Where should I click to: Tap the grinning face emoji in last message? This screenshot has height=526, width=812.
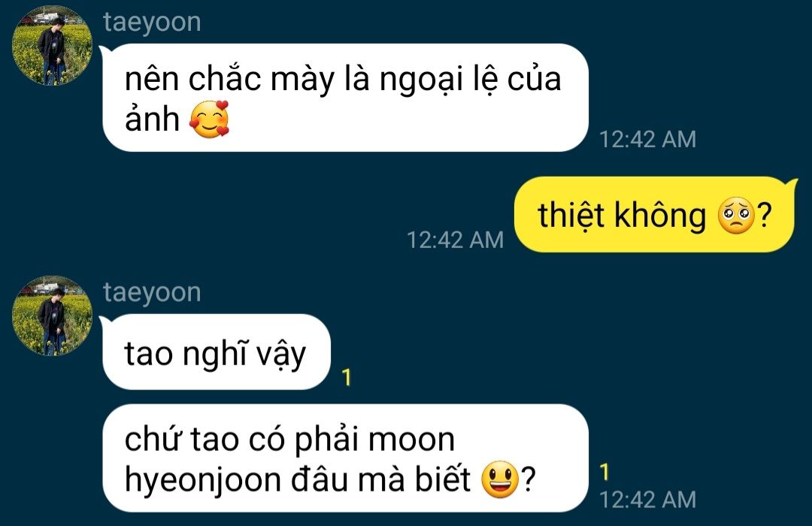tap(500, 479)
